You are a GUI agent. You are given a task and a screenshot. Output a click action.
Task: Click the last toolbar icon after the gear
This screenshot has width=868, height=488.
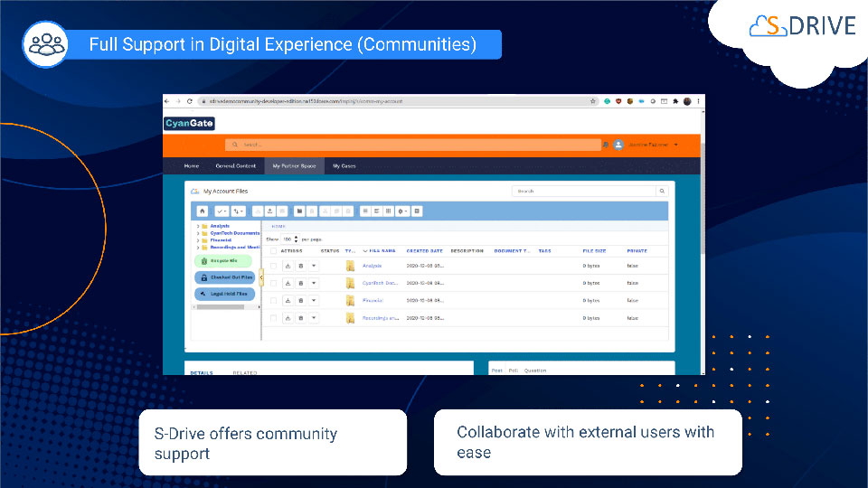coord(417,211)
